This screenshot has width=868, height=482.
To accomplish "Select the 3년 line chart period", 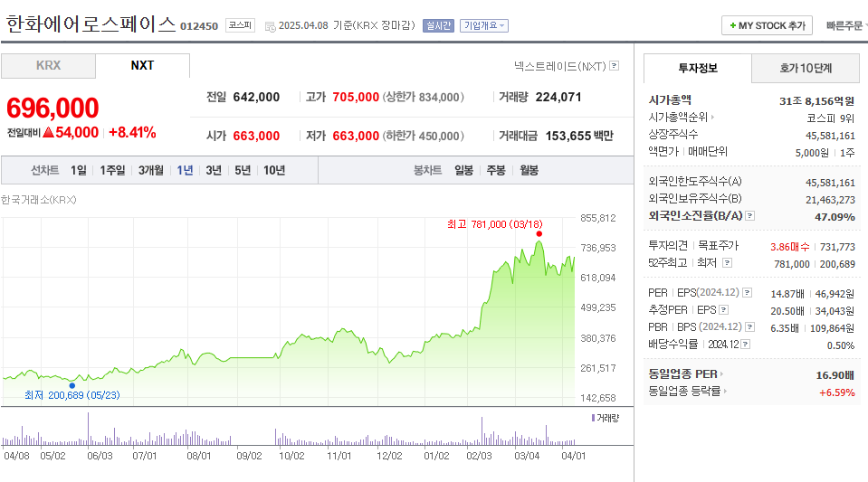I will coord(214,170).
